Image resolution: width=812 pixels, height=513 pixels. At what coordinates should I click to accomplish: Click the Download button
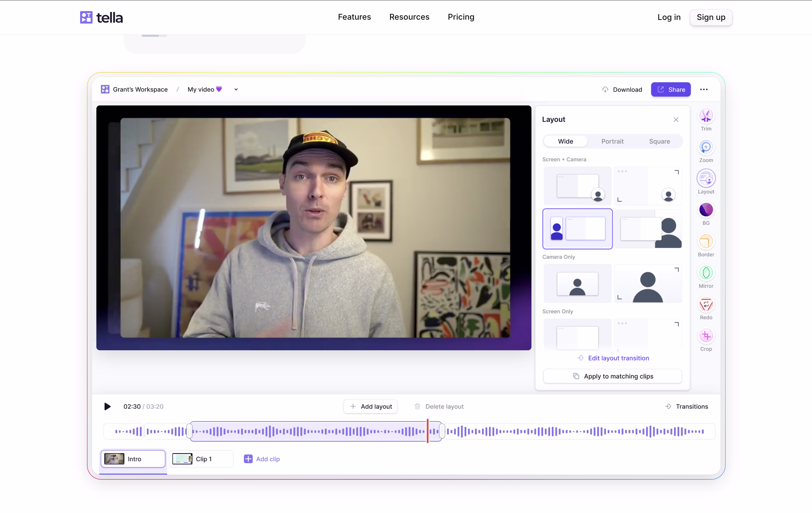[622, 89]
